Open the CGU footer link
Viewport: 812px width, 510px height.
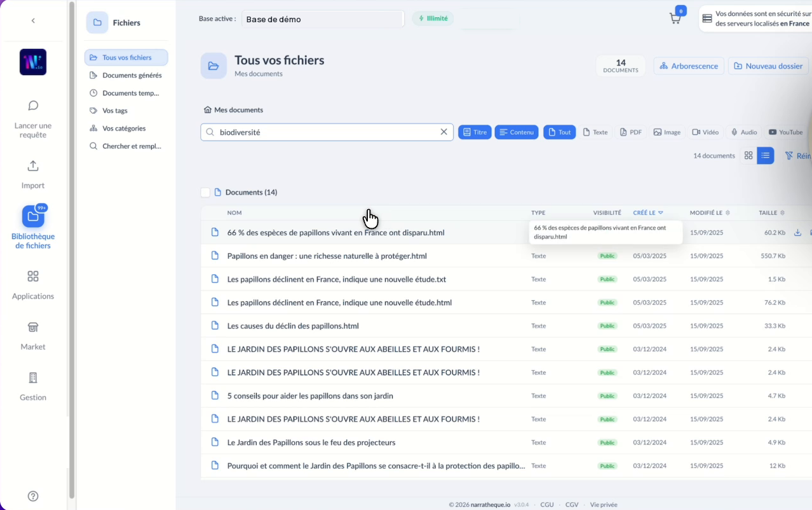[x=547, y=505]
